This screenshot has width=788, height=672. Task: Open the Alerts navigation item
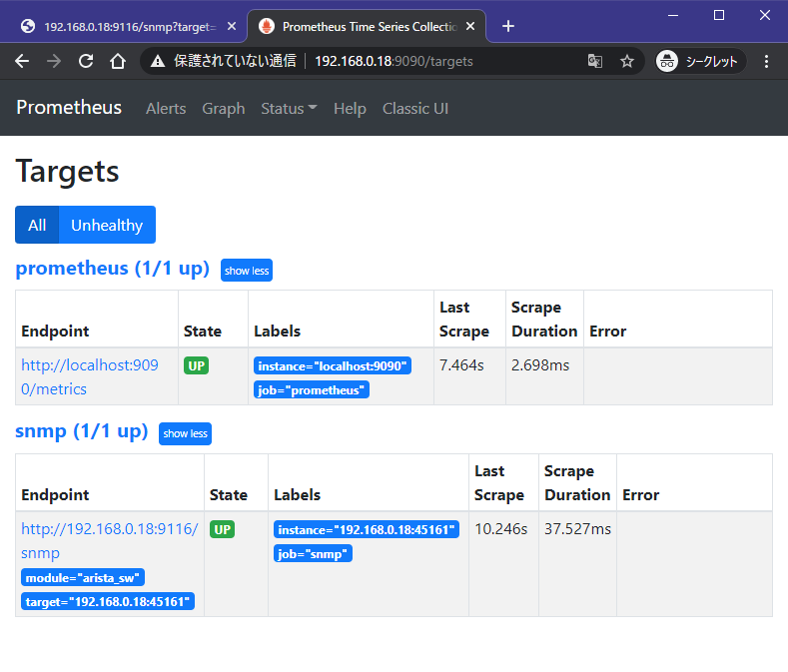tap(166, 109)
